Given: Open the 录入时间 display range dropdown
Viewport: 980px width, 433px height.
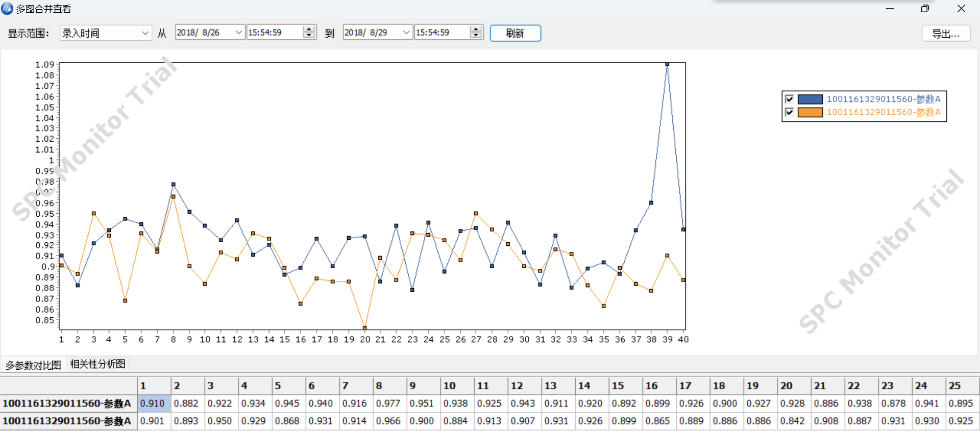Looking at the screenshot, I should [145, 33].
